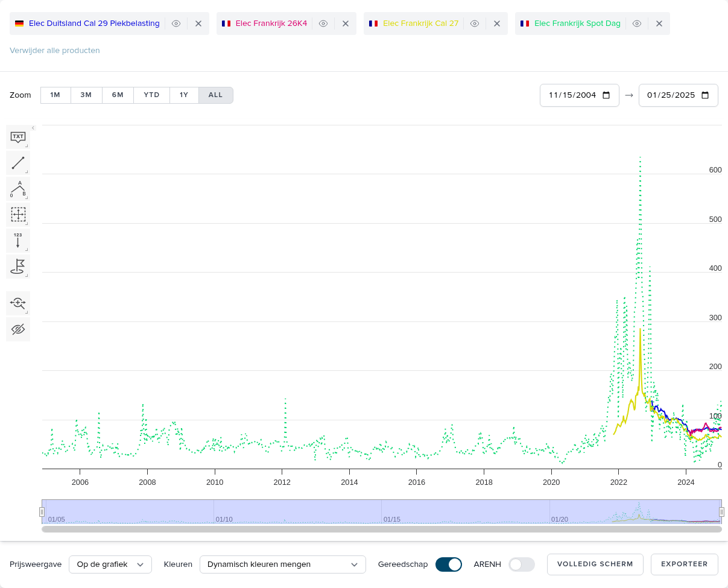Image resolution: width=728 pixels, height=588 pixels.
Task: Click the Elec Frankrijk Cal 27 label
Action: [421, 24]
